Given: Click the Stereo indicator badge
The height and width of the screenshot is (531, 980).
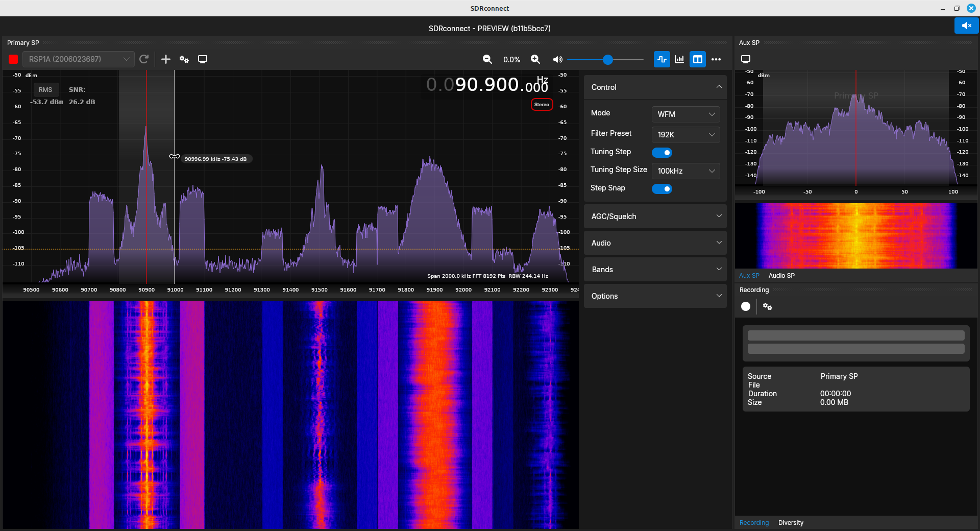Looking at the screenshot, I should click(542, 104).
